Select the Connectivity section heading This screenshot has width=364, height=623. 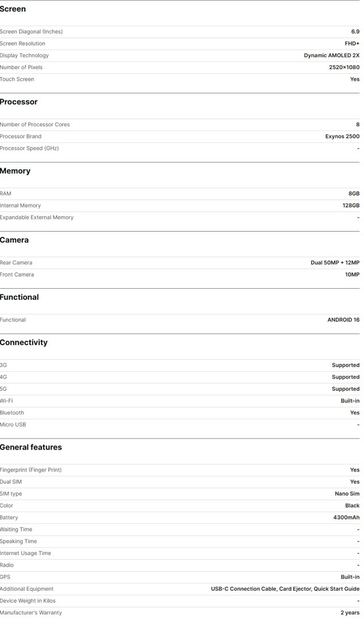pyautogui.click(x=24, y=343)
